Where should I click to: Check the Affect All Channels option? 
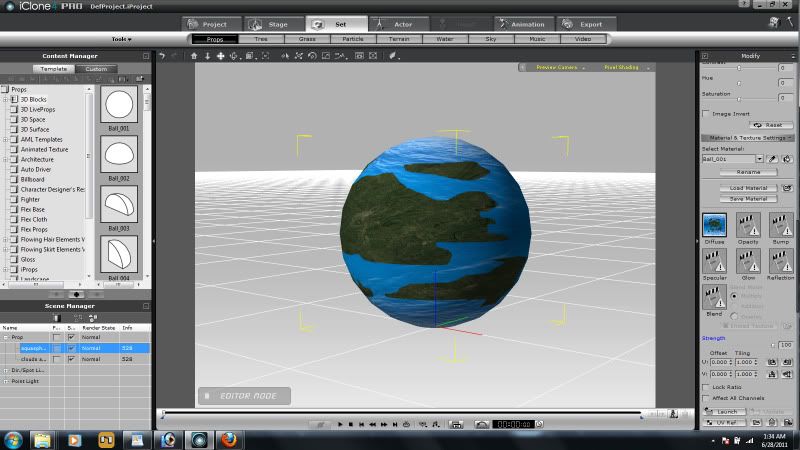point(706,398)
